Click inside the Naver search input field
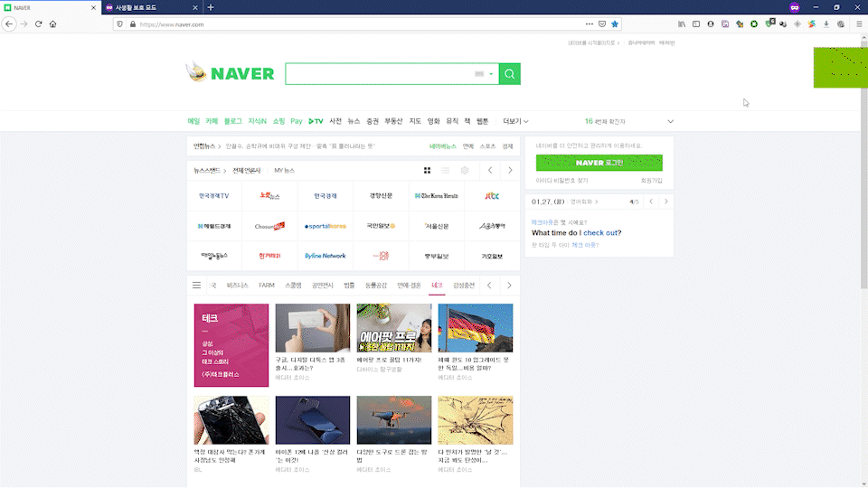 click(379, 74)
